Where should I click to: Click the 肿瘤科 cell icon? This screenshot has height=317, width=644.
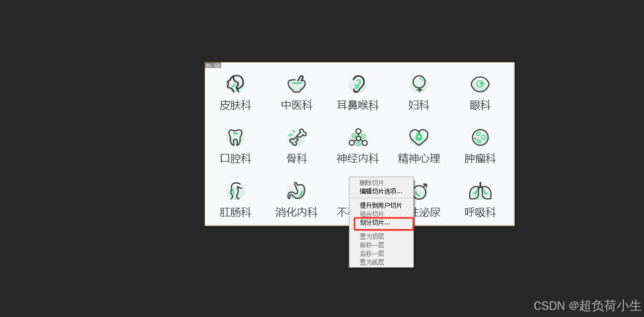pos(480,137)
